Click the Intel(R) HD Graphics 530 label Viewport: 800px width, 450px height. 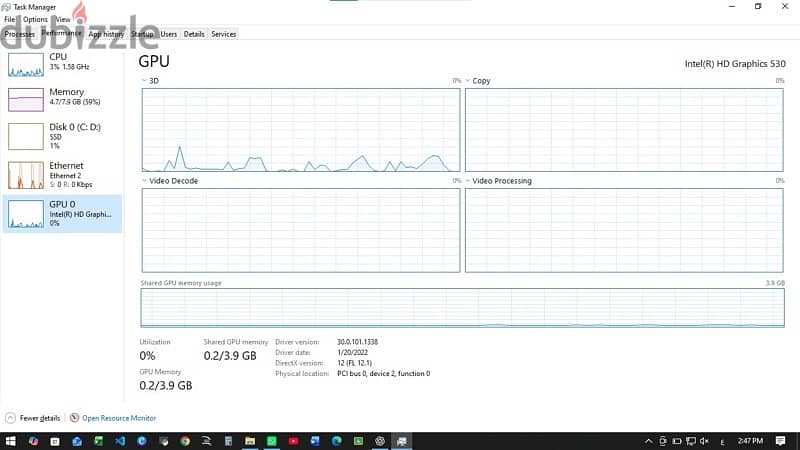(x=735, y=64)
